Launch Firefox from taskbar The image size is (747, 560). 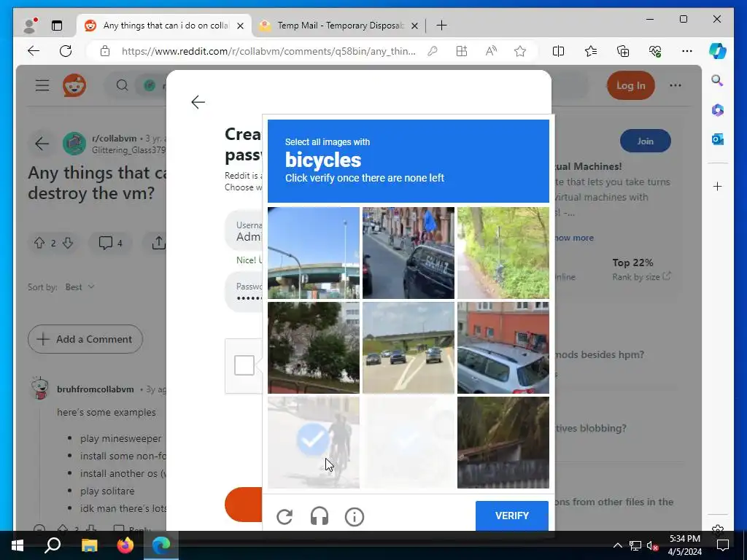125,545
